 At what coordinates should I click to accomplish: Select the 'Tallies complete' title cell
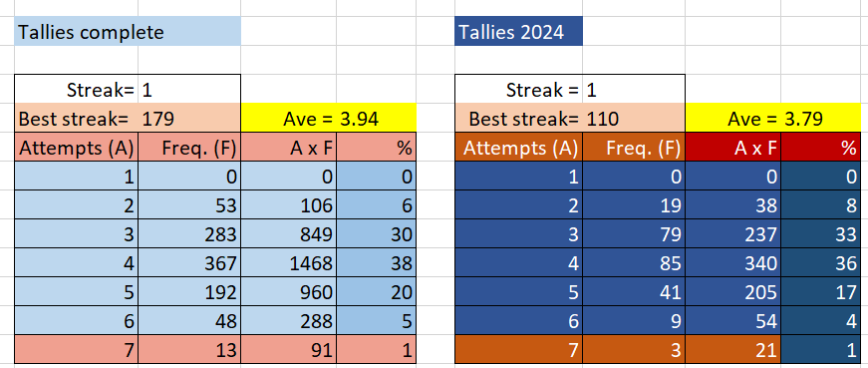pyautogui.click(x=128, y=31)
